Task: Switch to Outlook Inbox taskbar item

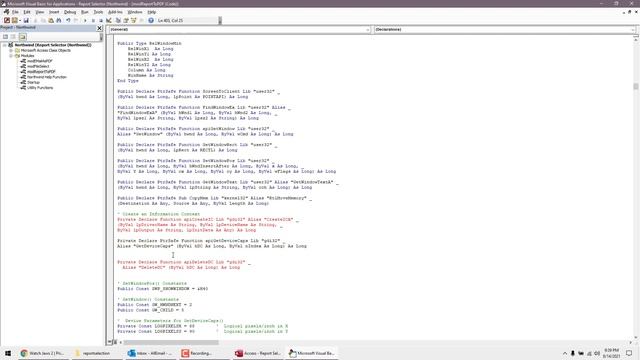Action: coord(150,353)
